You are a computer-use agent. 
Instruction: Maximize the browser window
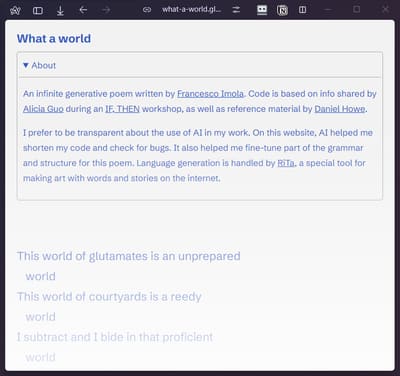(x=356, y=10)
